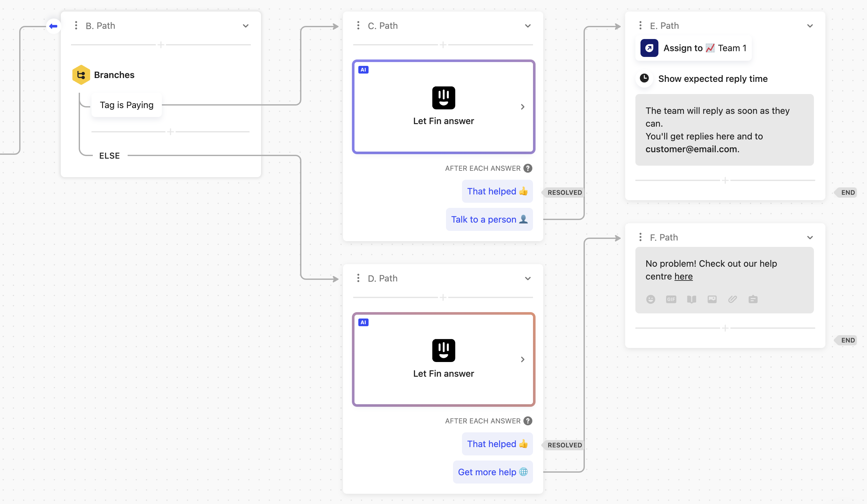Viewport: 867px width, 504px height.
Task: Open the B. Path three-dot menu
Action: pyautogui.click(x=76, y=26)
